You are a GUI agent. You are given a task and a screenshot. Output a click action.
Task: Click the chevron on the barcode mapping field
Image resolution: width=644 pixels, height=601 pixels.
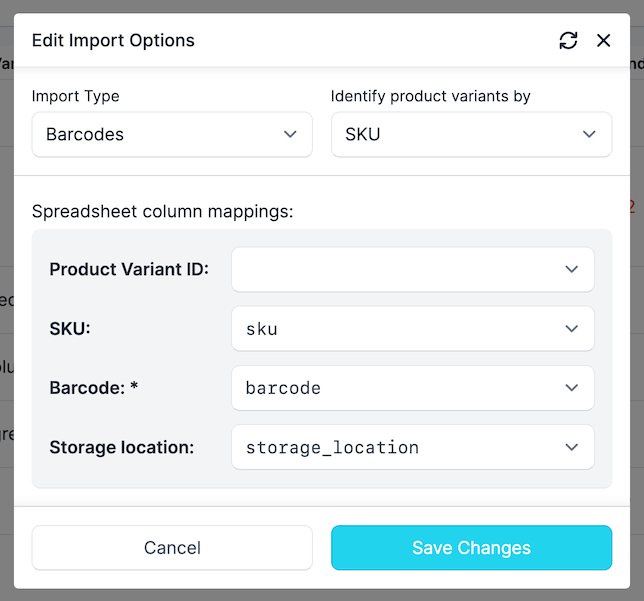(572, 388)
